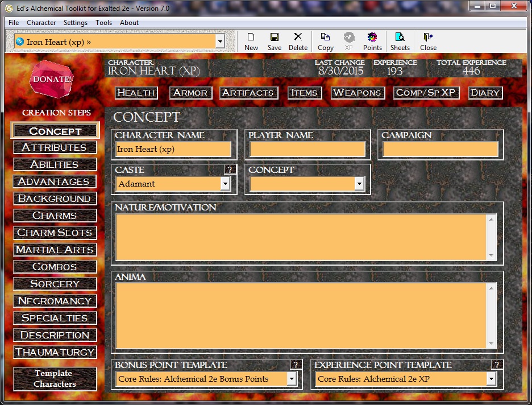Go to the Thaumaturgy step
Viewport: 532px width, 405px height.
coord(55,352)
